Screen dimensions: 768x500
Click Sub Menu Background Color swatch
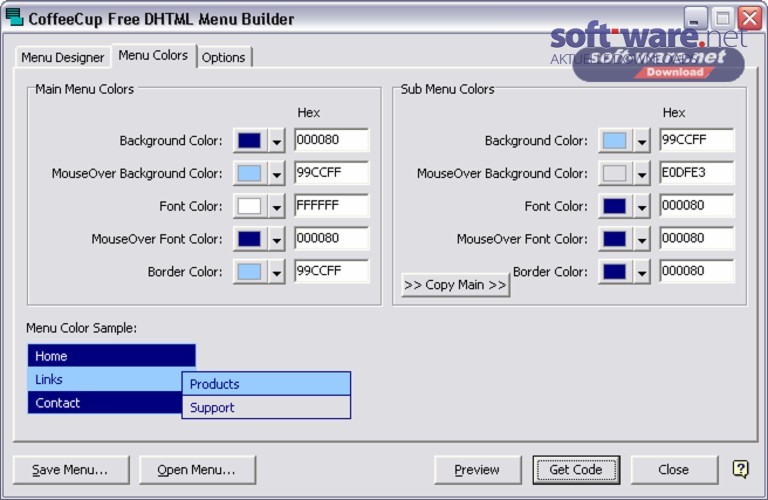point(614,141)
